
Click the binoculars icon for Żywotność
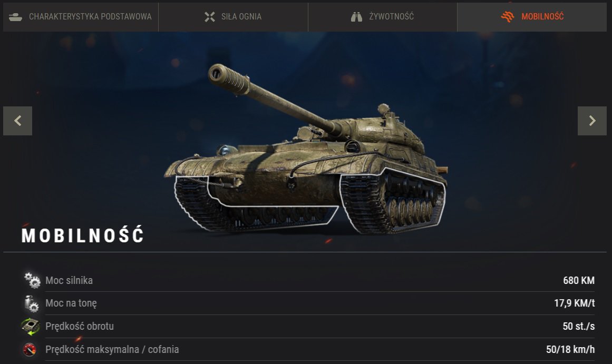356,17
